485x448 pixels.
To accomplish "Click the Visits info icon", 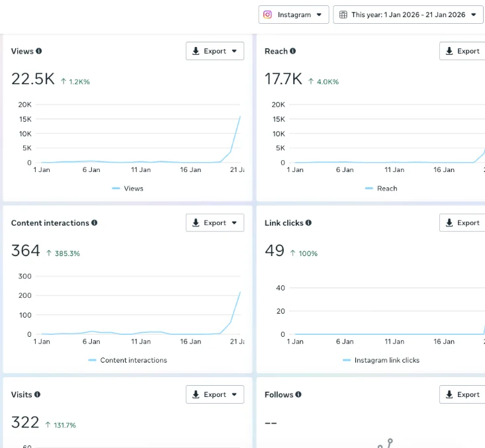I will point(38,394).
